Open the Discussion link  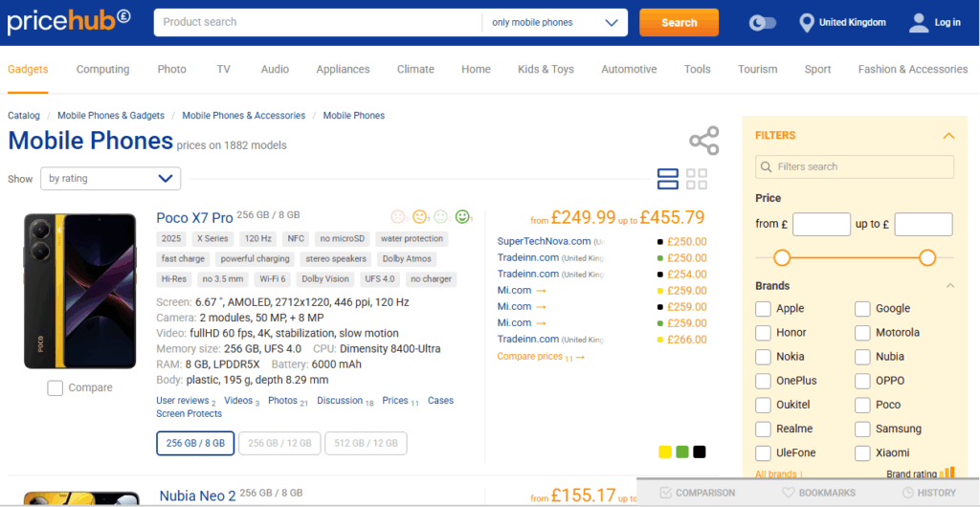(x=340, y=401)
